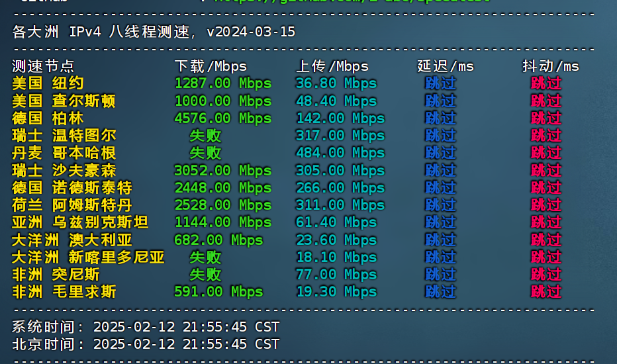Click the '抖动/ms' column header
This screenshot has height=364, width=617.
tap(551, 66)
